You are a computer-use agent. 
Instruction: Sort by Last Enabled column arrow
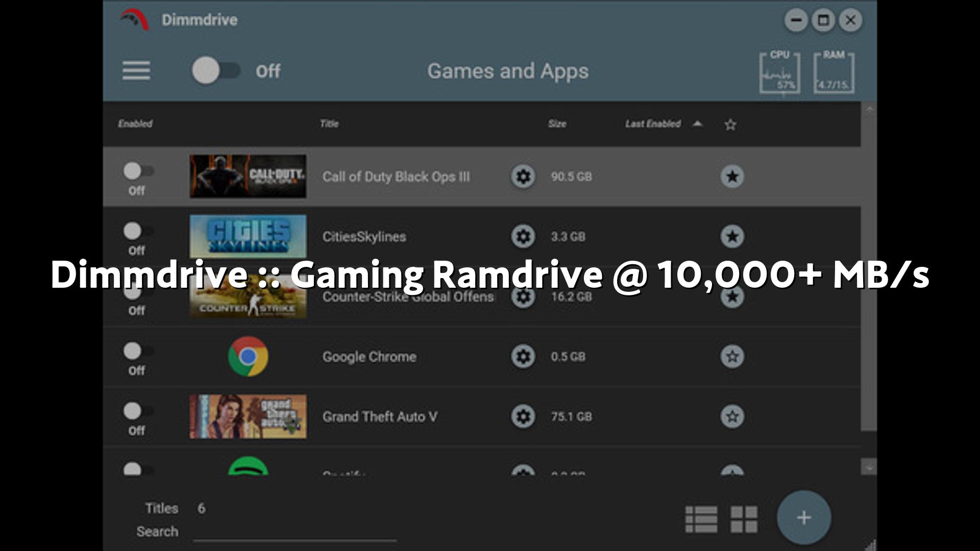pos(697,123)
